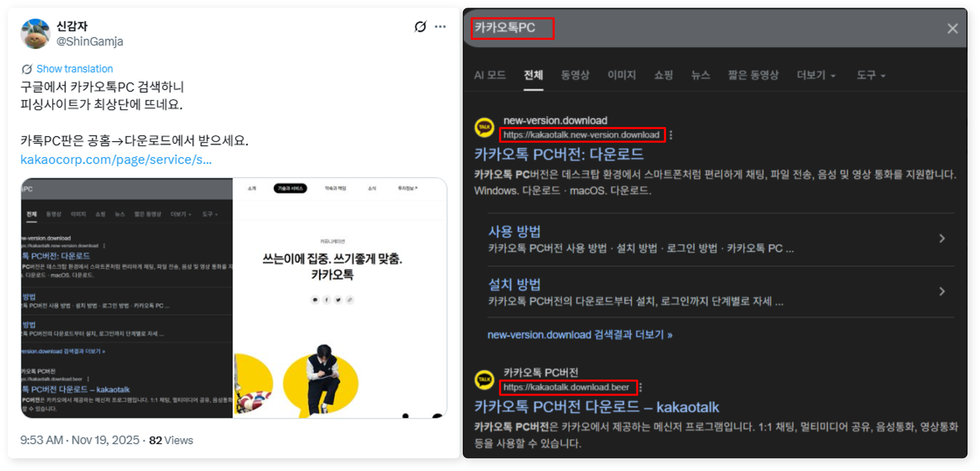
Task: Clear the search with the X icon
Action: point(952,28)
